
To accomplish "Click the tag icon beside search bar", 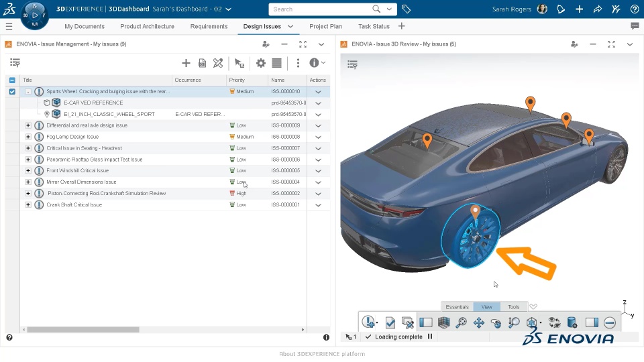I will coord(407,9).
